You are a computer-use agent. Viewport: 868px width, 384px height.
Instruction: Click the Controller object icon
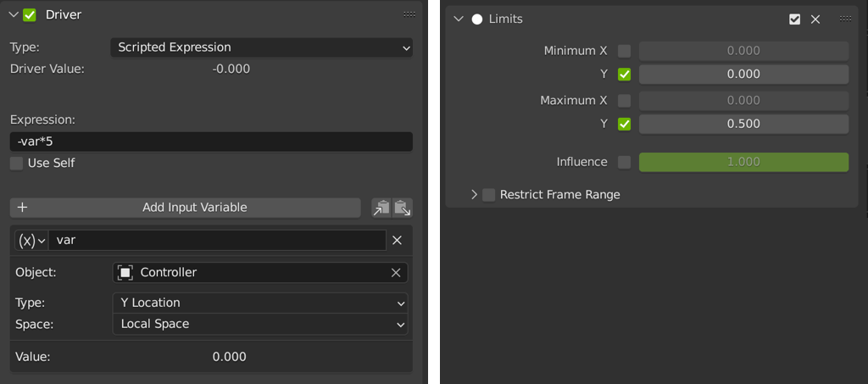click(125, 273)
